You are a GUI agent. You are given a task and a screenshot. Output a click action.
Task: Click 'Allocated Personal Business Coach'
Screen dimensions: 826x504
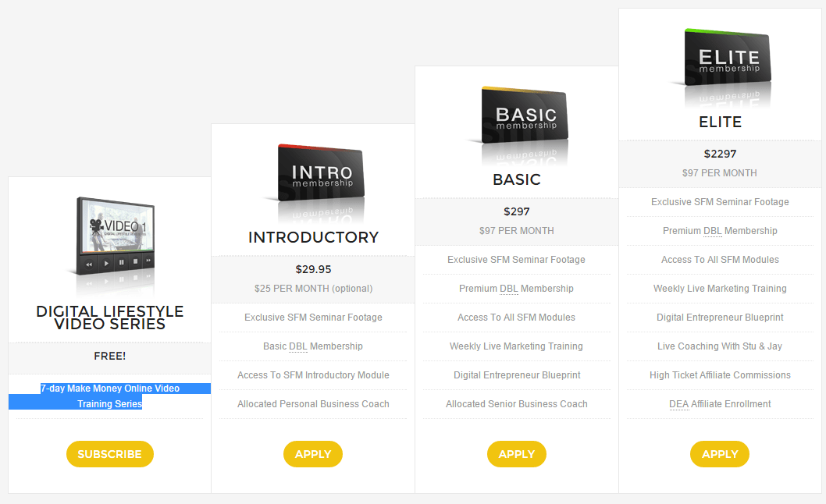point(313,404)
